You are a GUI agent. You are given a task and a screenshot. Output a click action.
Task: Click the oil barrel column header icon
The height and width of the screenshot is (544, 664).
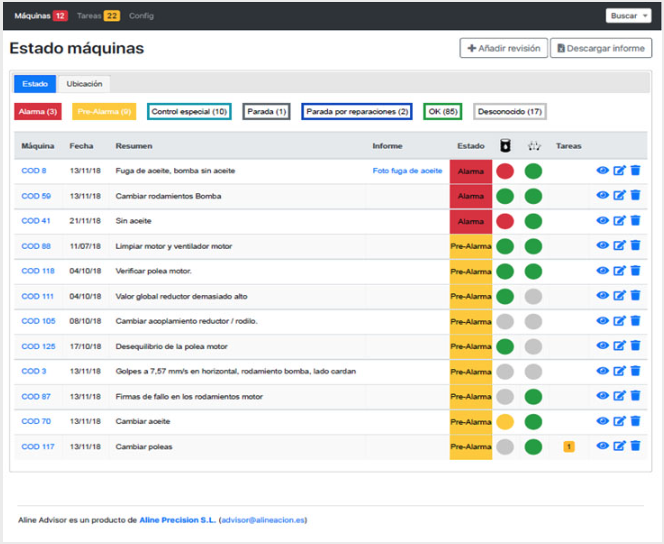tap(505, 146)
